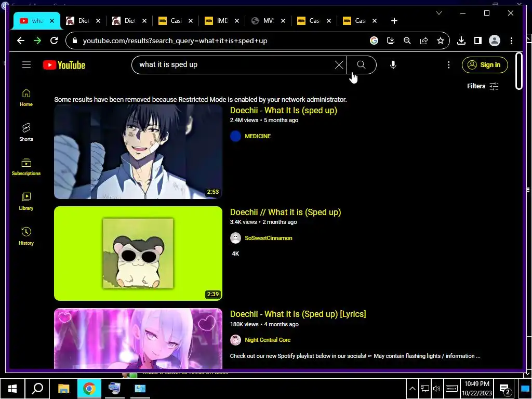View site information padlock

pyautogui.click(x=75, y=41)
